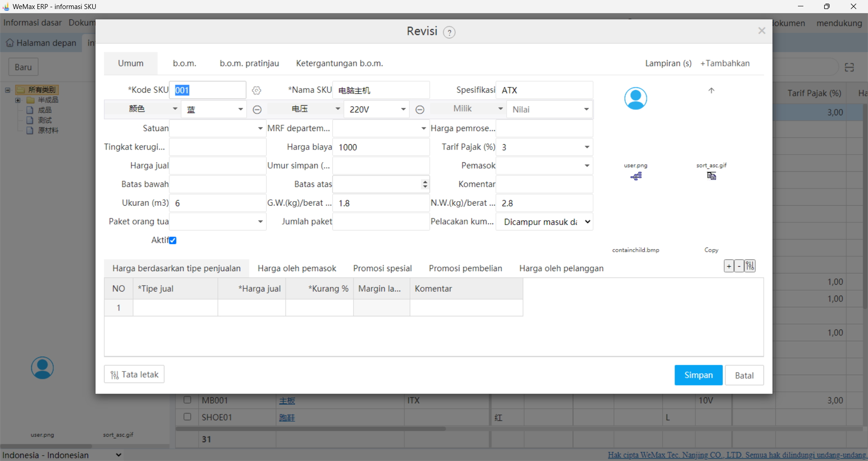This screenshot has width=868, height=461.
Task: Remove the 电压 attribute with its minus icon
Action: pos(420,109)
